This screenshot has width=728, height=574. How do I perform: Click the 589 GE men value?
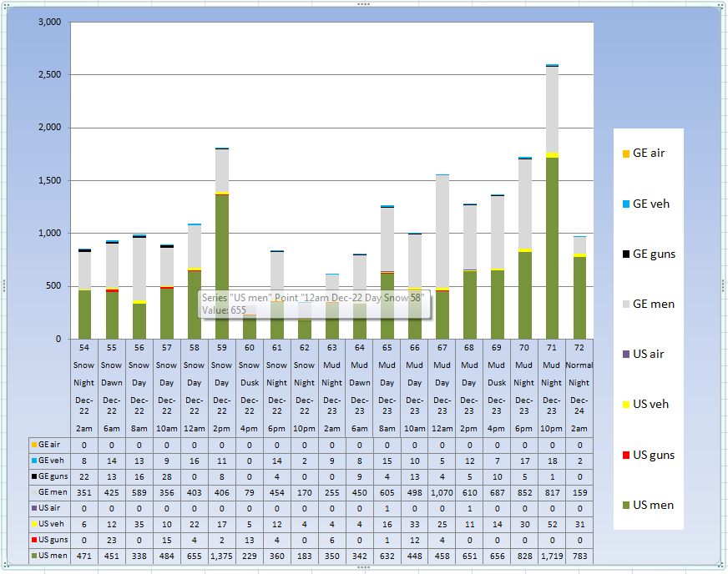pyautogui.click(x=139, y=493)
